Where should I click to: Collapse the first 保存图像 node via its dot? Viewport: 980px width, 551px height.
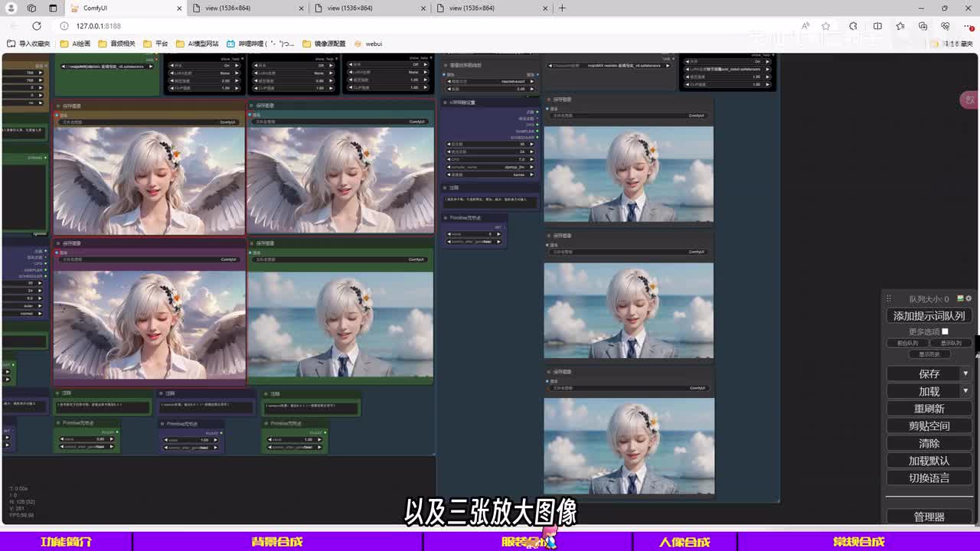58,106
